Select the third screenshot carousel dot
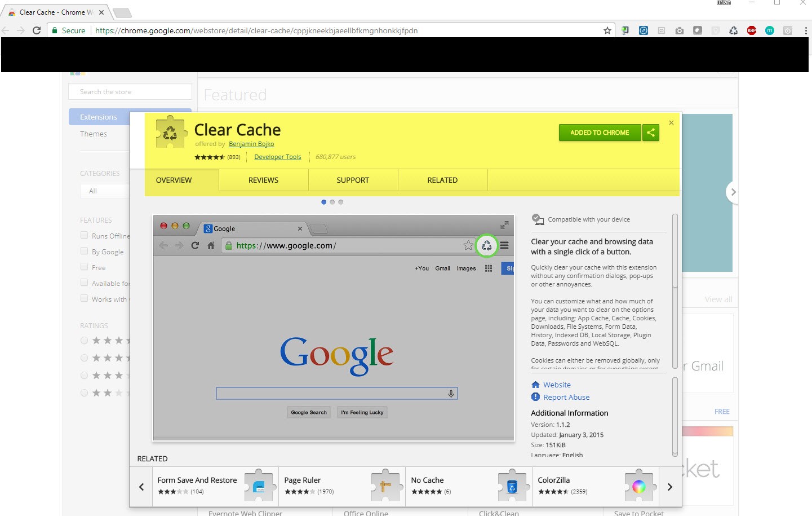 [x=340, y=202]
